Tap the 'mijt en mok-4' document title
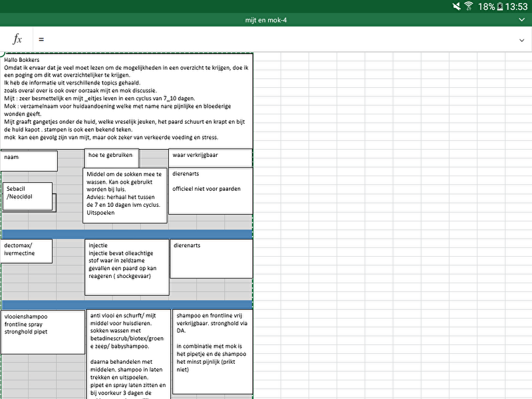 tap(266, 20)
